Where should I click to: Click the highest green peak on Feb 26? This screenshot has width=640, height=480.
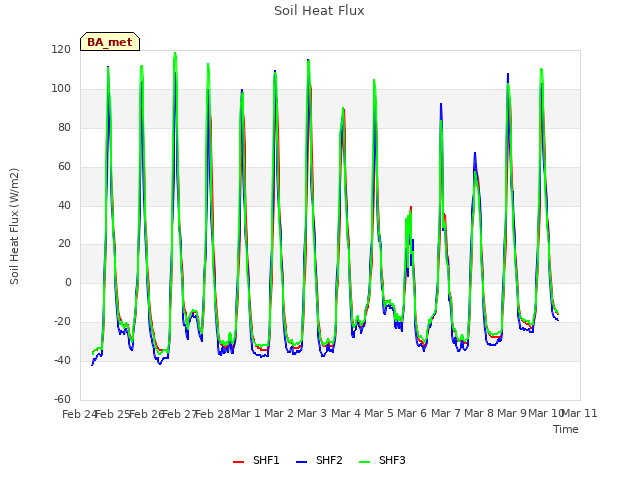point(175,53)
